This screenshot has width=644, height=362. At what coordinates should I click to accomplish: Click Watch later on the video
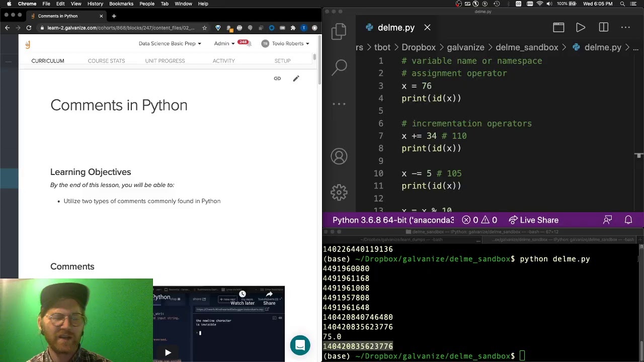coord(243,298)
